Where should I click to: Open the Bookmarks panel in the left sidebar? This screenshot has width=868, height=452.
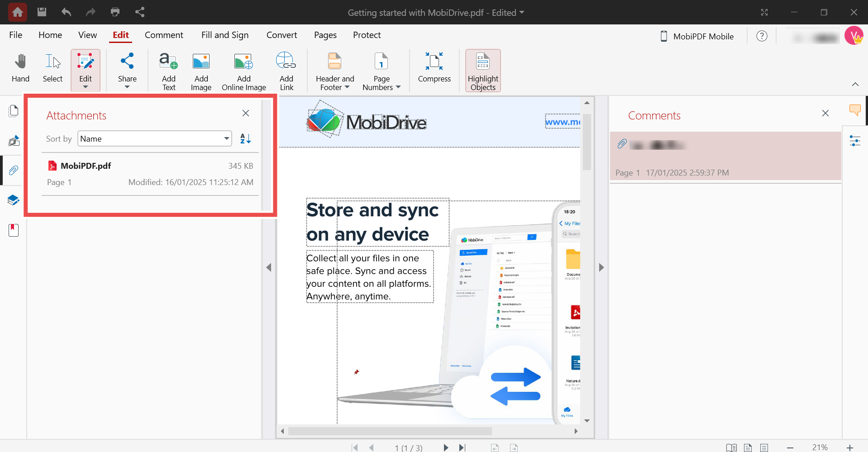[x=13, y=230]
